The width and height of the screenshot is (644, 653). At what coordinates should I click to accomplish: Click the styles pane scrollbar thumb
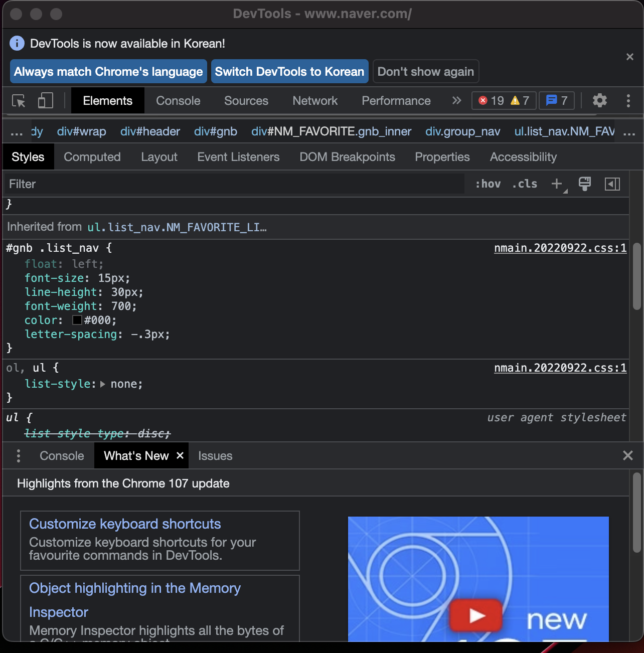[636, 277]
